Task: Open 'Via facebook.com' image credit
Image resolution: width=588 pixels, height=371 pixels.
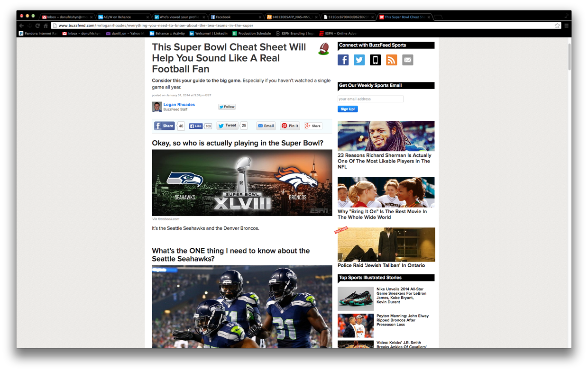Action: (165, 219)
